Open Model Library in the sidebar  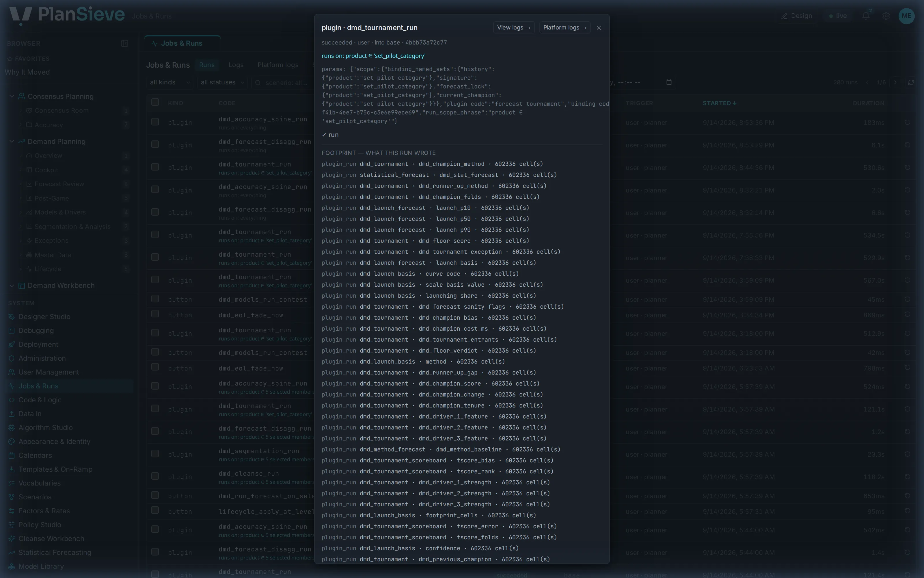pyautogui.click(x=41, y=566)
